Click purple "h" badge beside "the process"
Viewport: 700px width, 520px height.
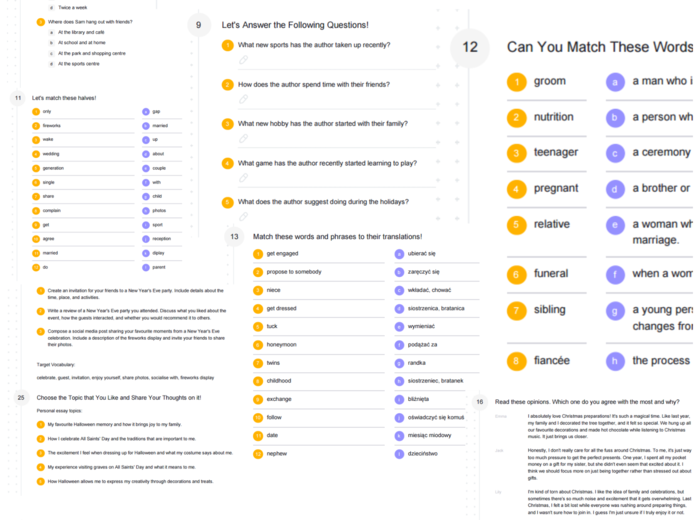pos(617,361)
